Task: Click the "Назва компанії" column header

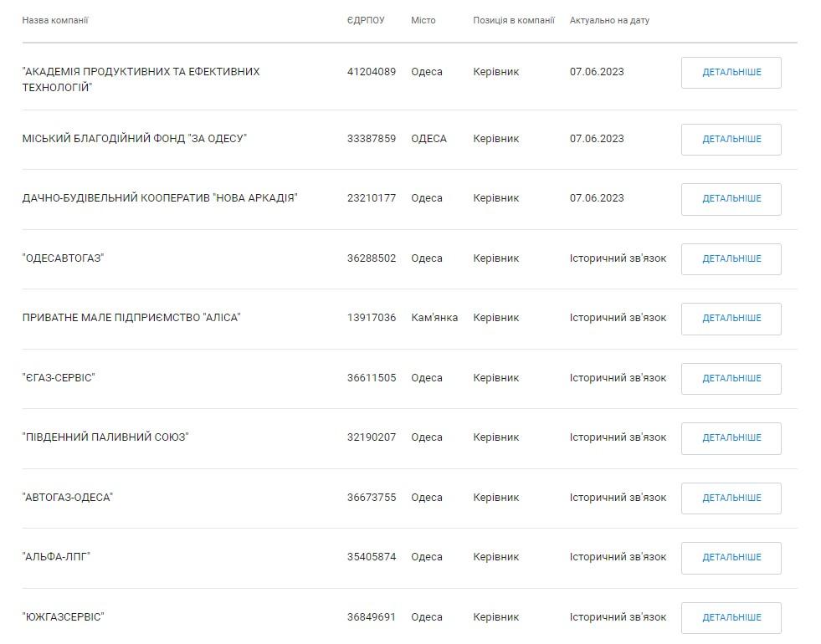Action: tap(55, 20)
